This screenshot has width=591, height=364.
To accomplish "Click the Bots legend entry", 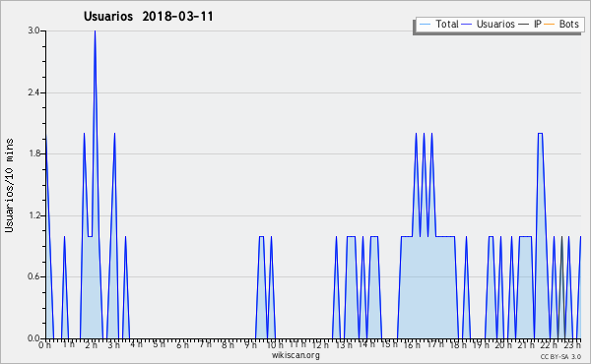I will point(561,24).
